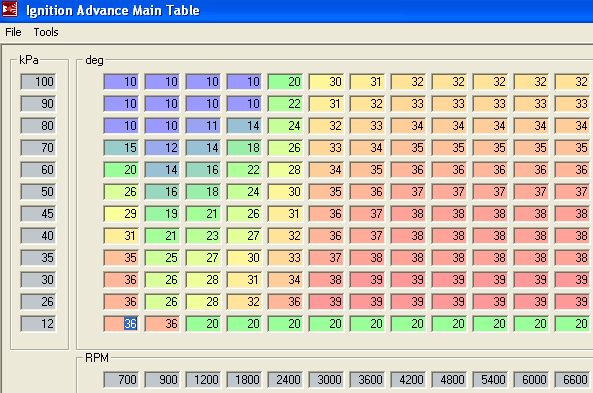Viewport: 593px width, 393px height.
Task: Click the 3000 RPM axis field
Action: [x=326, y=380]
